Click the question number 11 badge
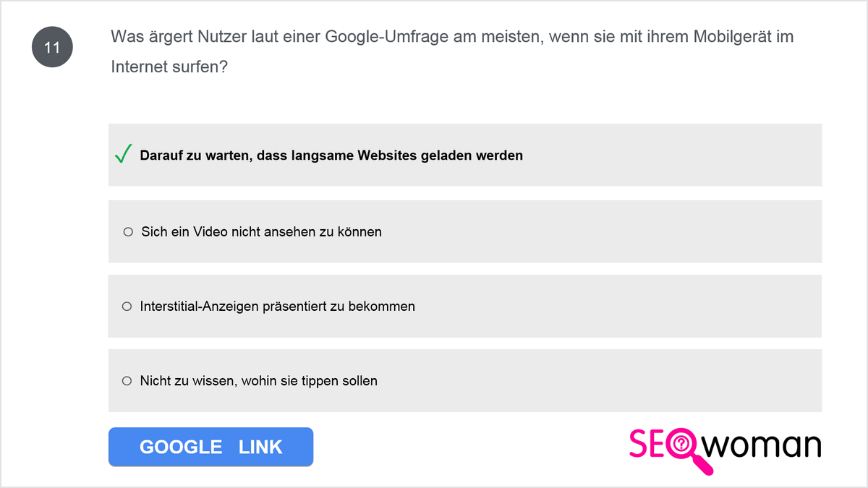Viewport: 868px width, 488px height. tap(52, 48)
